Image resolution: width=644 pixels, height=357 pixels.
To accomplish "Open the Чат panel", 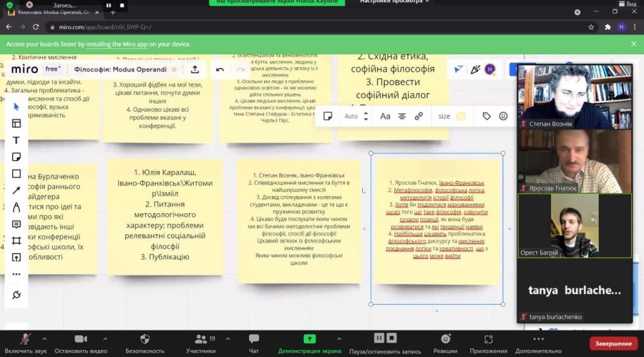I will coord(254,343).
